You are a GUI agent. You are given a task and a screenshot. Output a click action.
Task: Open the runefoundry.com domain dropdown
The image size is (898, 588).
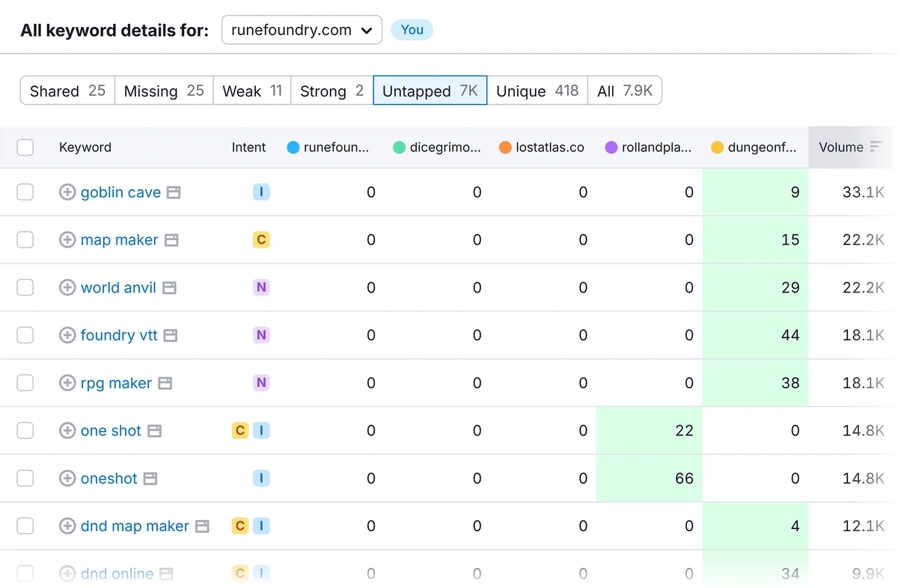coord(302,30)
